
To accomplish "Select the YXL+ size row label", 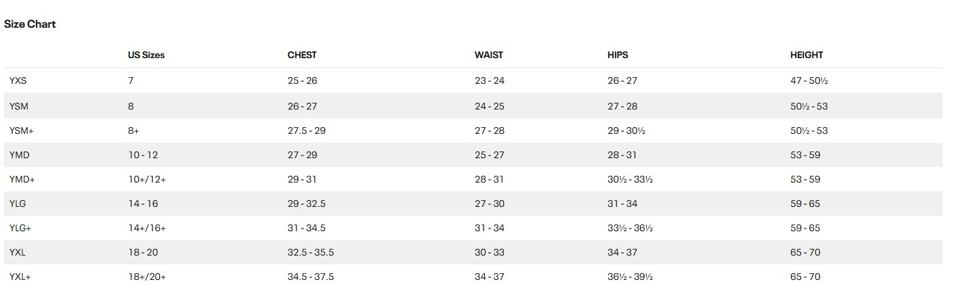I will point(21,277).
